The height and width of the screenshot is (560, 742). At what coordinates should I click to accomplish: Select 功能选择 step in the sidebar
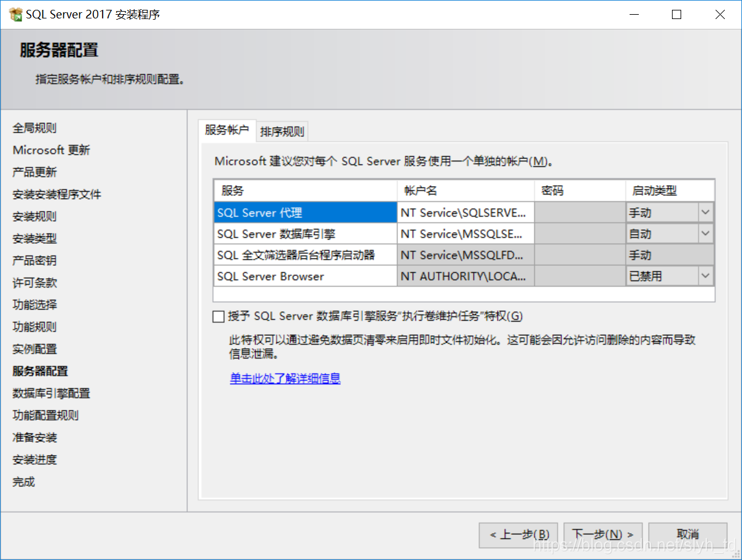(35, 305)
